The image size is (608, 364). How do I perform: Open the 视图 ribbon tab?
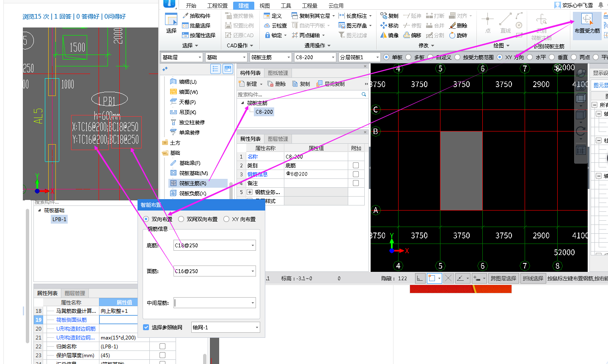(265, 5)
